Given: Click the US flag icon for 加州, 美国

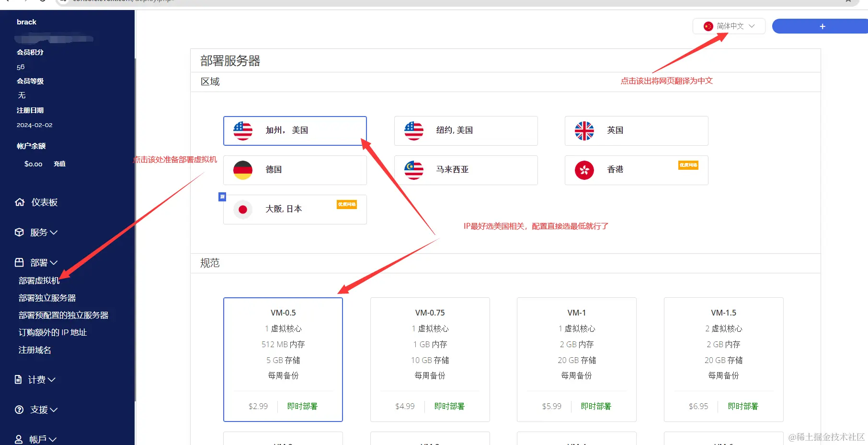Looking at the screenshot, I should [242, 130].
